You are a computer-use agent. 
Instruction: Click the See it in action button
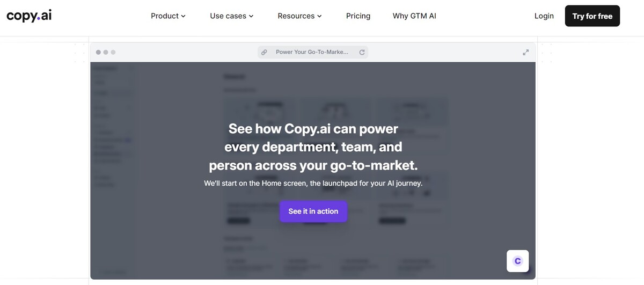point(313,211)
